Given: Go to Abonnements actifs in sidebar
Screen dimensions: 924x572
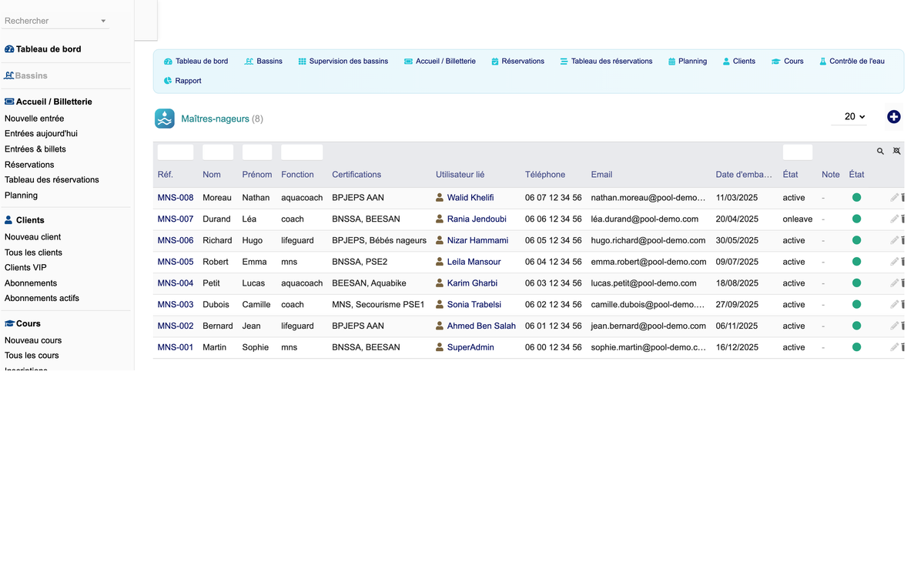Looking at the screenshot, I should (42, 299).
